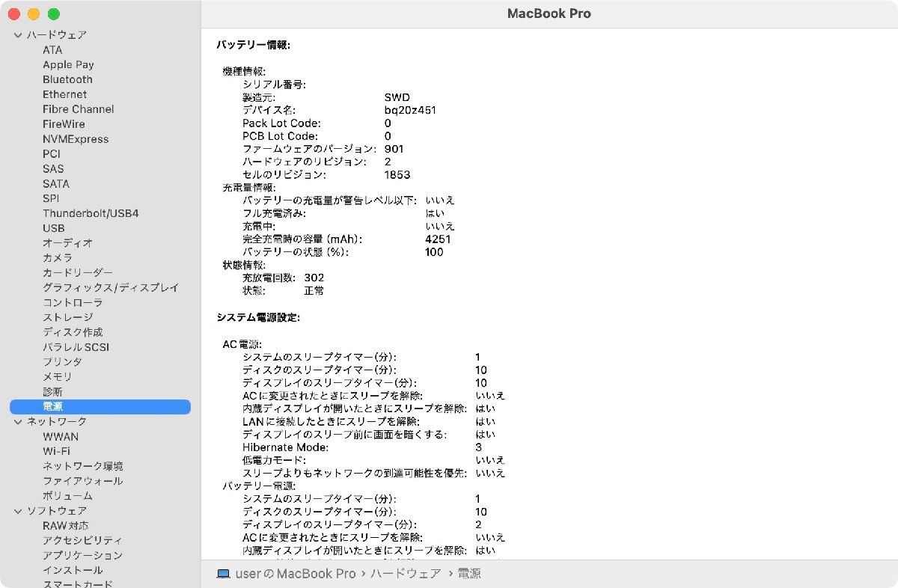Click the 低電力モード row label
This screenshot has height=588, width=898.
tap(274, 460)
